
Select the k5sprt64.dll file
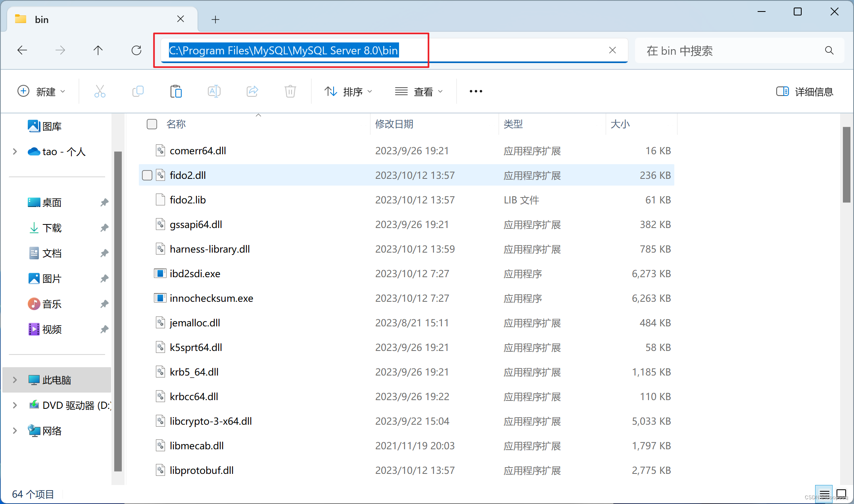pyautogui.click(x=407, y=347)
